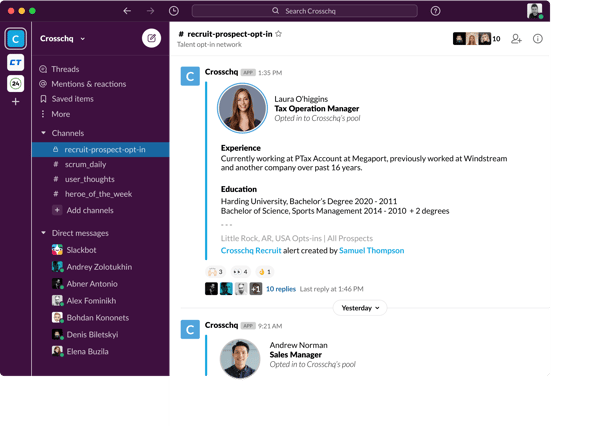Open Threads in the sidebar
Screen dimensions: 600x426
point(65,69)
